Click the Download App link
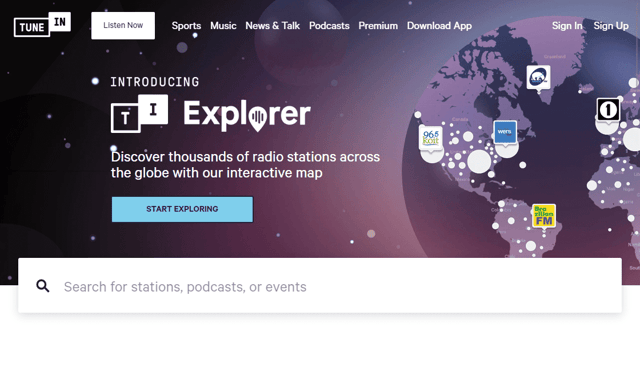Image resolution: width=640 pixels, height=372 pixels. pyautogui.click(x=439, y=26)
